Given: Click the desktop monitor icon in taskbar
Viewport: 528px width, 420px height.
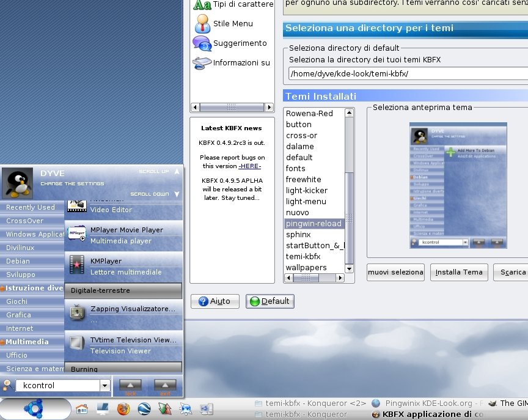Looking at the screenshot, I should [x=103, y=409].
